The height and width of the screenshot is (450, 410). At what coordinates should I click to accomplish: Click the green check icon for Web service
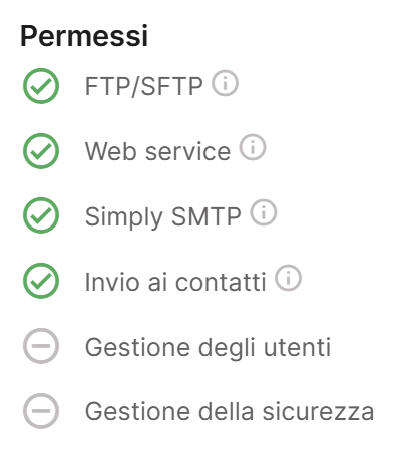[41, 151]
